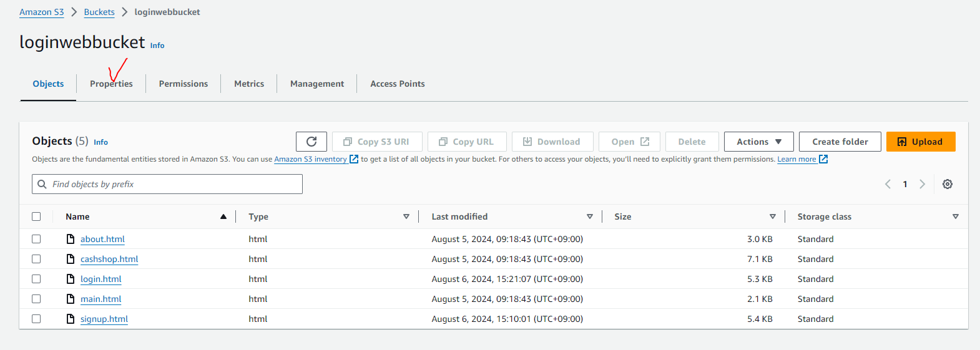Click the Copy URL button
Screen dimensions: 980x350
(467, 142)
